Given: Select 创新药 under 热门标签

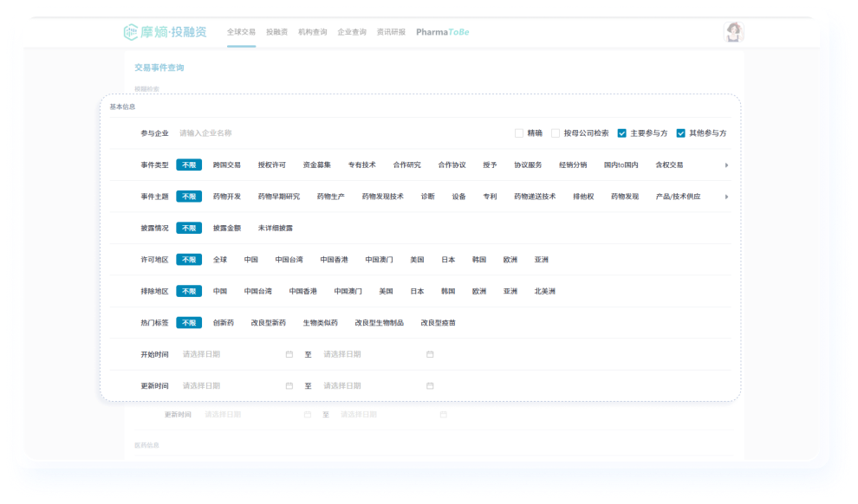Looking at the screenshot, I should click(224, 323).
